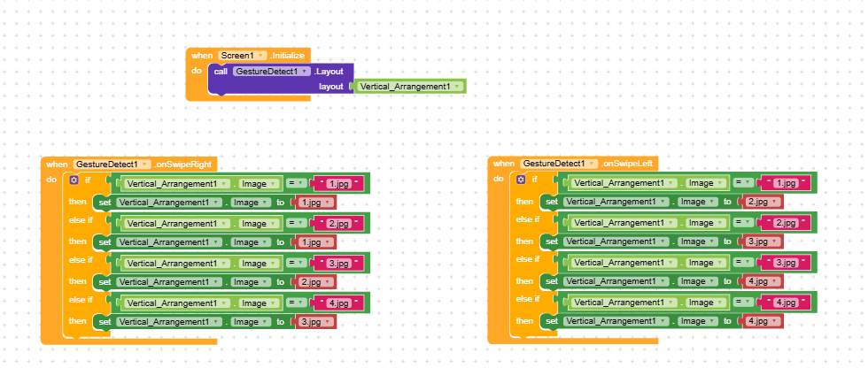Open equals operator dropdown in onSwipeRight 2.jpg comparison
Viewport: 868px width, 368px height.
(x=296, y=224)
